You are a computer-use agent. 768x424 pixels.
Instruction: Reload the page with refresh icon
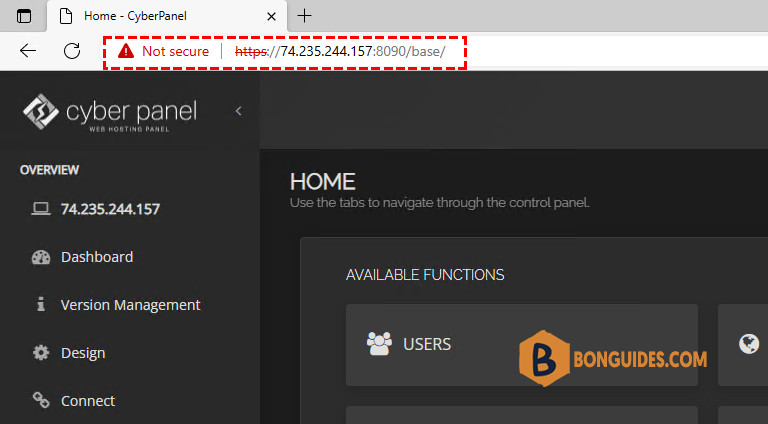click(72, 50)
